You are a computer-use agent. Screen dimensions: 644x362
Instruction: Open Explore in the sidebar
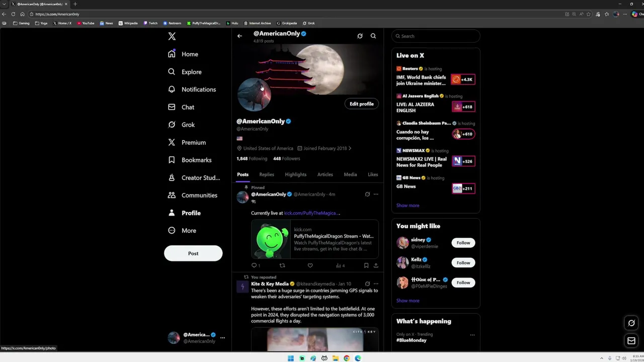pyautogui.click(x=185, y=72)
